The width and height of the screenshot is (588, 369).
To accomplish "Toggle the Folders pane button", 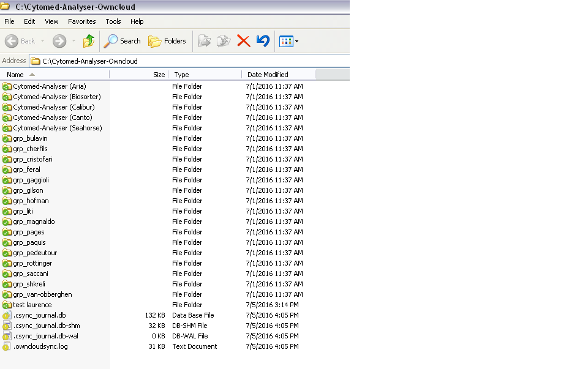I will [x=167, y=41].
